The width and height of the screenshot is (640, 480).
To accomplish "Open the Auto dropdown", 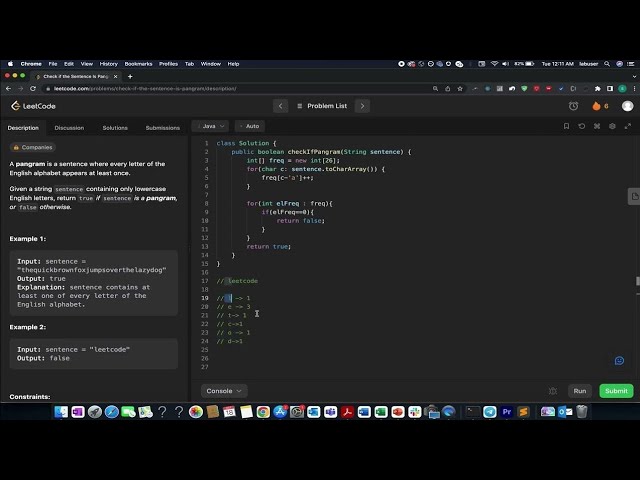I will pyautogui.click(x=249, y=126).
